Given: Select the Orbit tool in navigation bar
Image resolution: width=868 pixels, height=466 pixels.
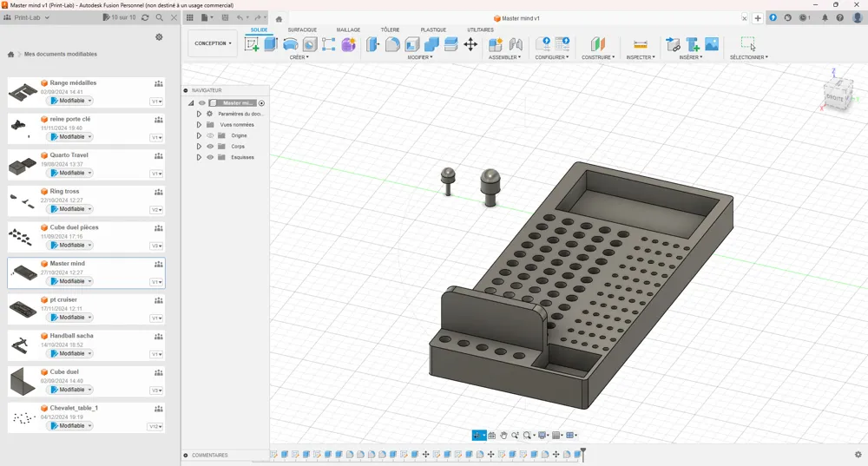Looking at the screenshot, I should click(x=477, y=436).
